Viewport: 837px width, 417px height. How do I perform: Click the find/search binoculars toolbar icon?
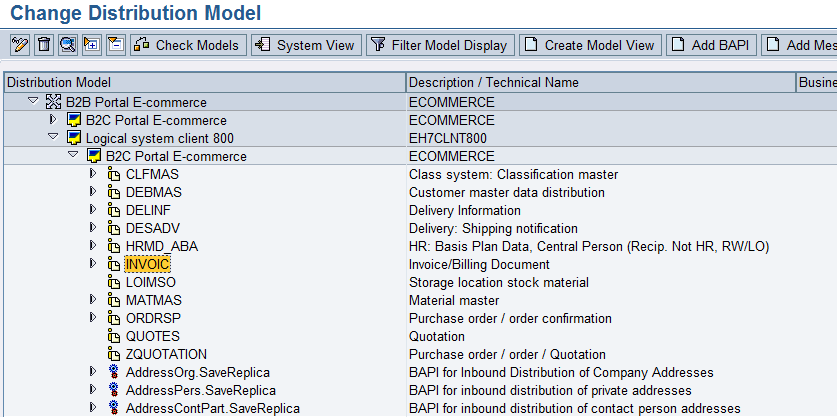[68, 45]
